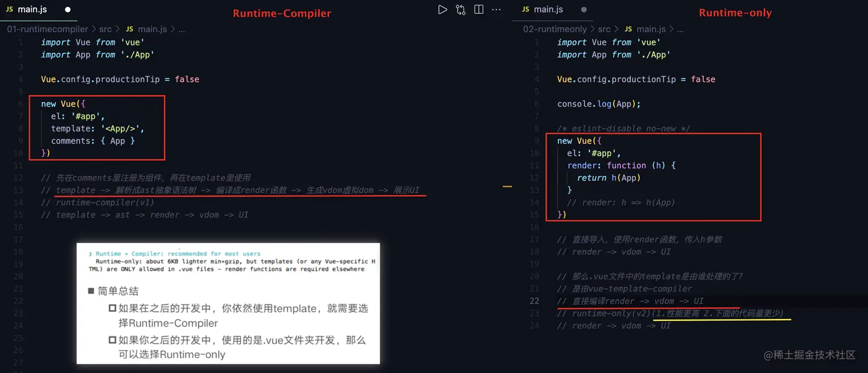Open the trailing ellipsis breadcrumb in the right editor
This screenshot has width=868, height=373.
pos(681,29)
